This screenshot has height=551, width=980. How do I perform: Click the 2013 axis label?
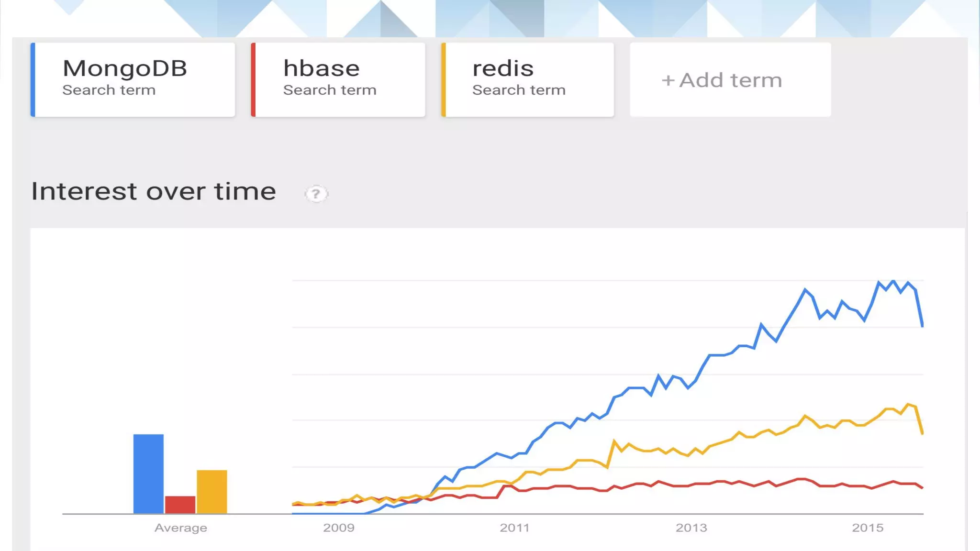pos(691,528)
